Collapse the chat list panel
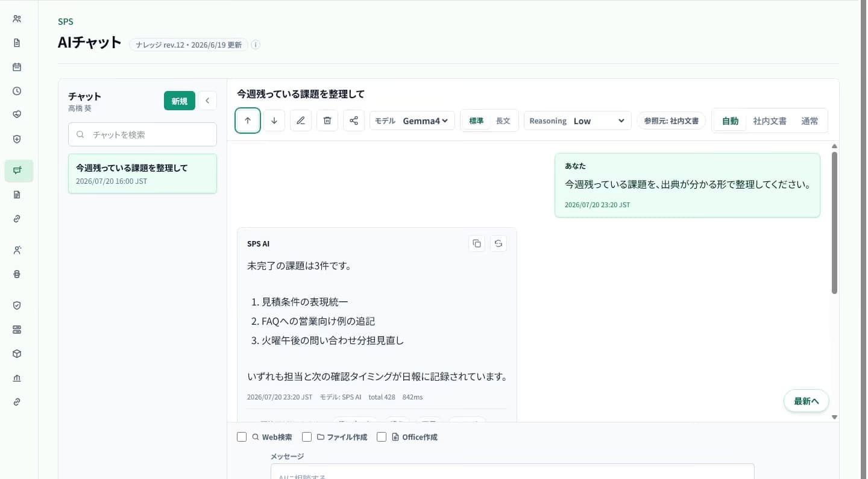 tap(207, 101)
